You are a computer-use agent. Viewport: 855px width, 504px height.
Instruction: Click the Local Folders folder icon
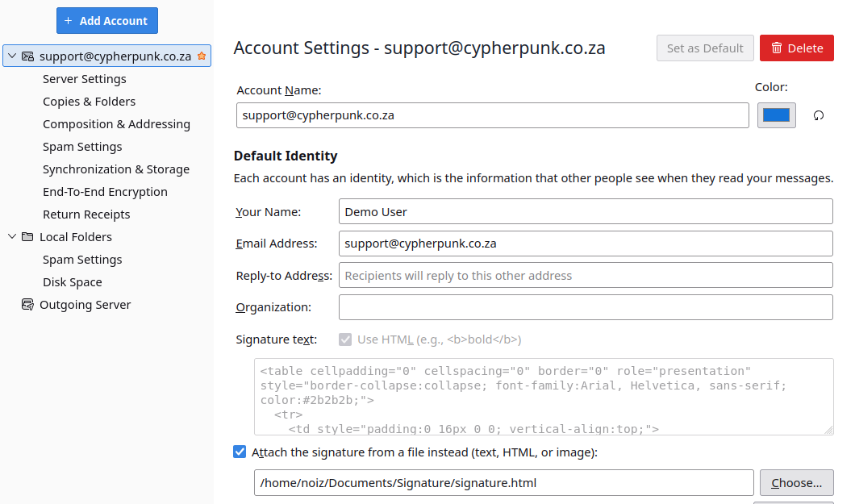click(x=27, y=236)
